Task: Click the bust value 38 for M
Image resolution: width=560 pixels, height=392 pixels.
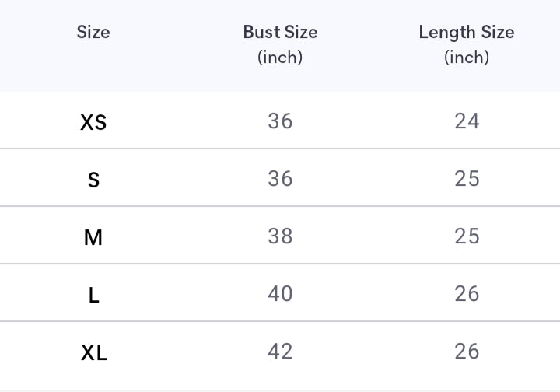Action: 280,236
